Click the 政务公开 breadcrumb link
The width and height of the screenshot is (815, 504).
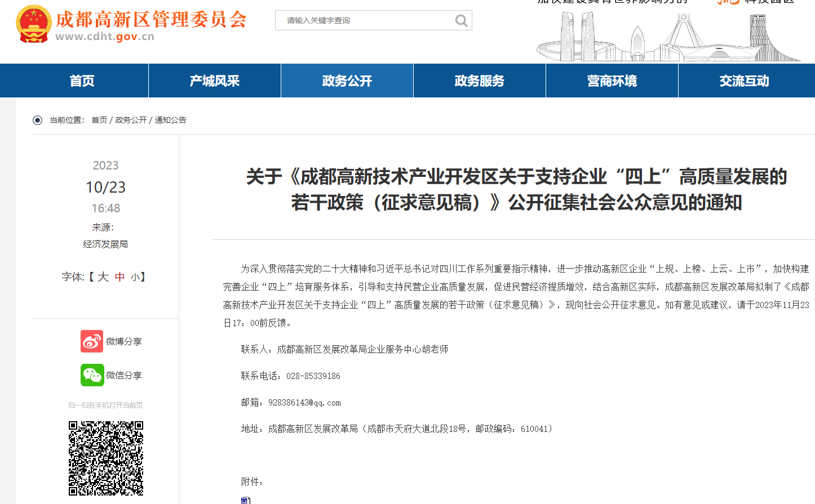point(131,120)
